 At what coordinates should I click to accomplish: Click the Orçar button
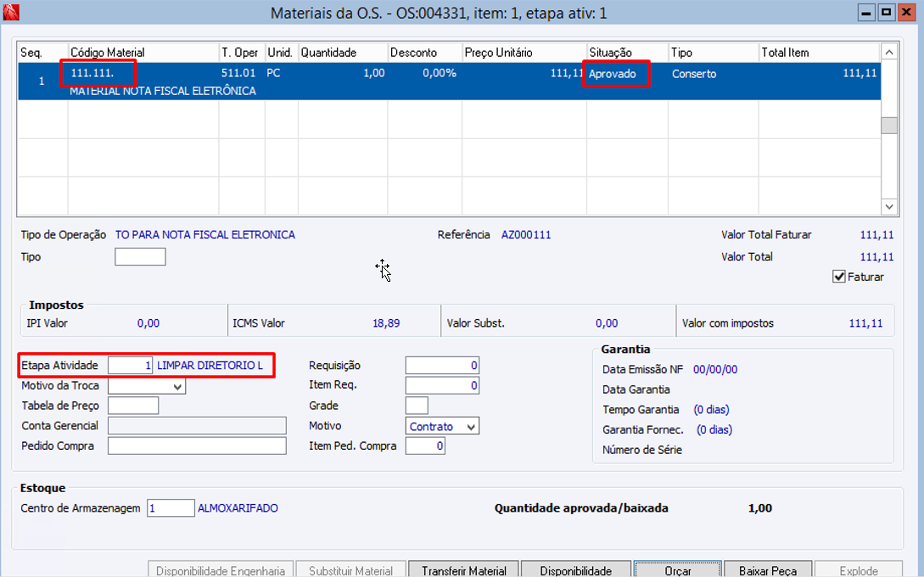pos(678,570)
